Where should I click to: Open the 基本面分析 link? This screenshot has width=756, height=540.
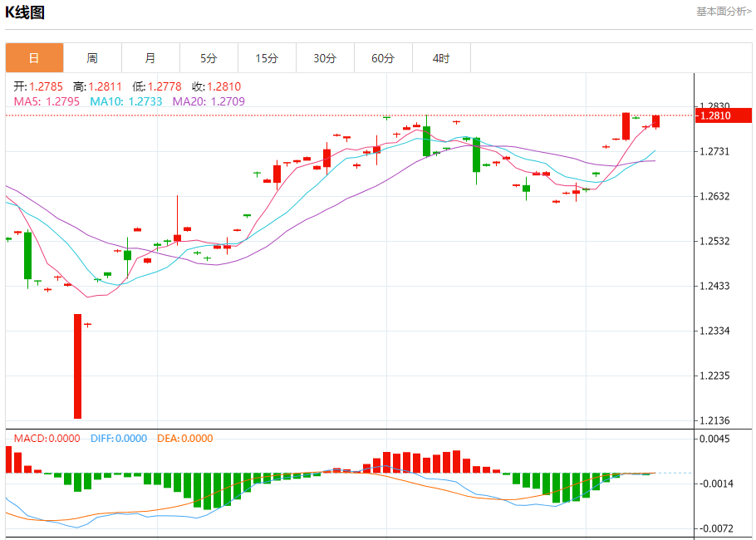(x=724, y=12)
